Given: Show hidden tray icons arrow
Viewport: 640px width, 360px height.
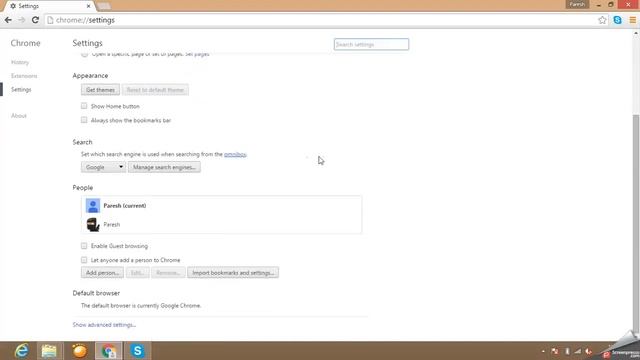Looking at the screenshot, I should [x=543, y=351].
